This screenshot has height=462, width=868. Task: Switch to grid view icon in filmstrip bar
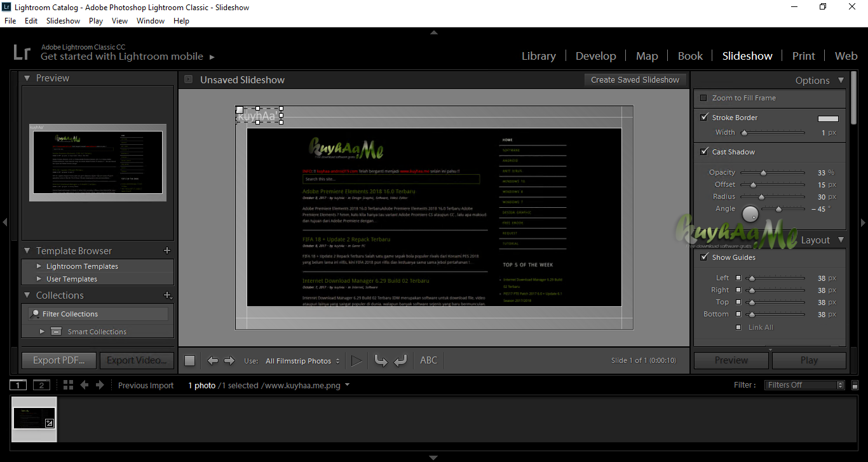[68, 385]
